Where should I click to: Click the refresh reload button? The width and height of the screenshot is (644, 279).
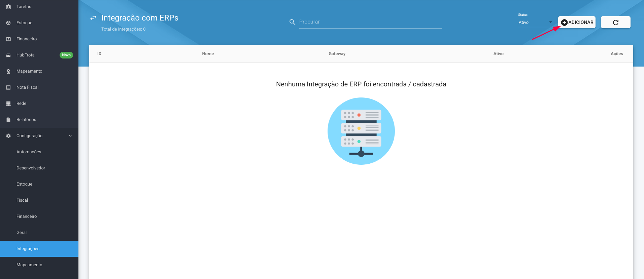point(615,22)
